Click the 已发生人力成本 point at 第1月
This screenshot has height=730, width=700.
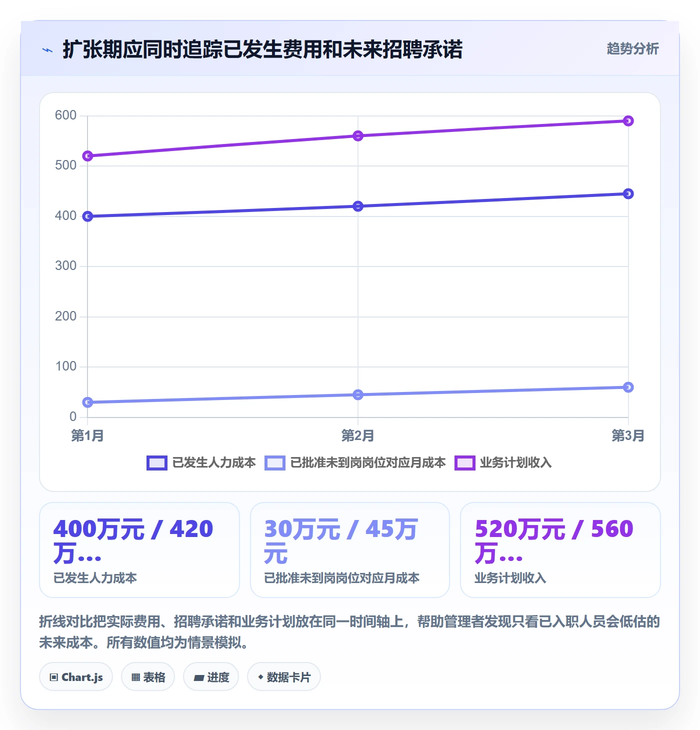pyautogui.click(x=87, y=216)
